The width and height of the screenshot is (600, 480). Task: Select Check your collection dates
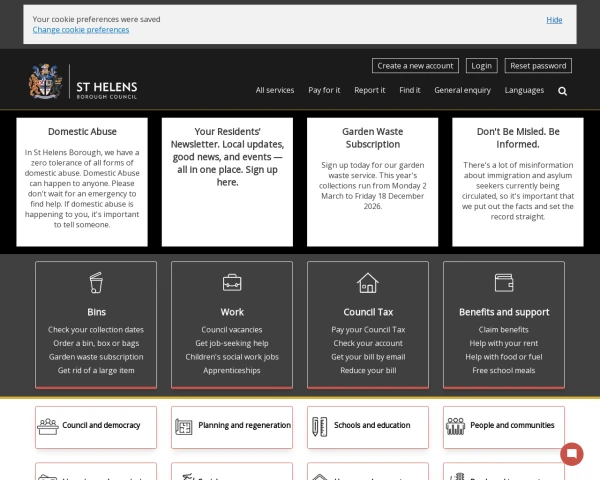point(96,330)
